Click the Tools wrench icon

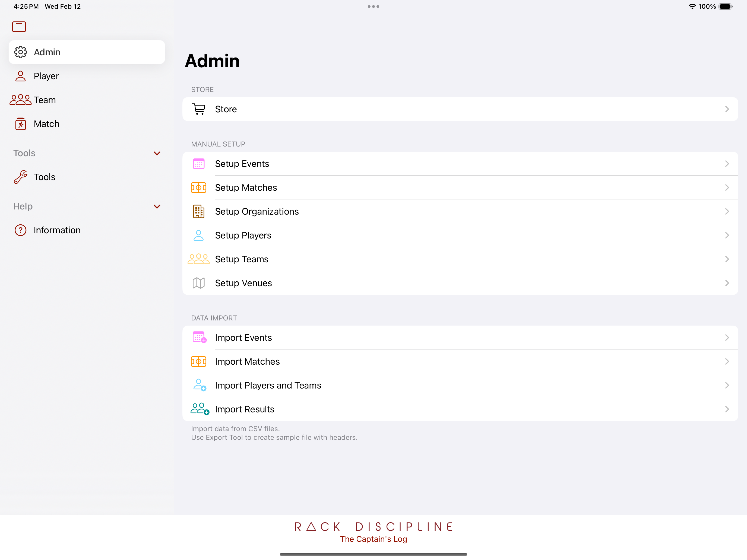coord(21,177)
